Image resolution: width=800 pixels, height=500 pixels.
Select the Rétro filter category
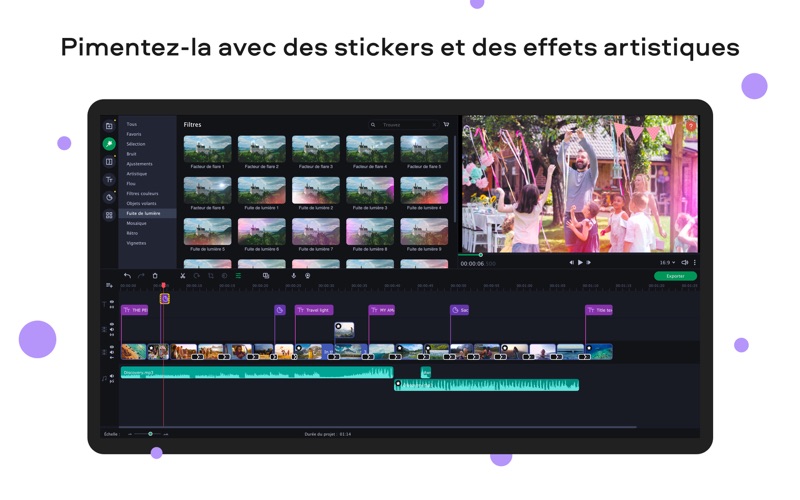click(132, 233)
